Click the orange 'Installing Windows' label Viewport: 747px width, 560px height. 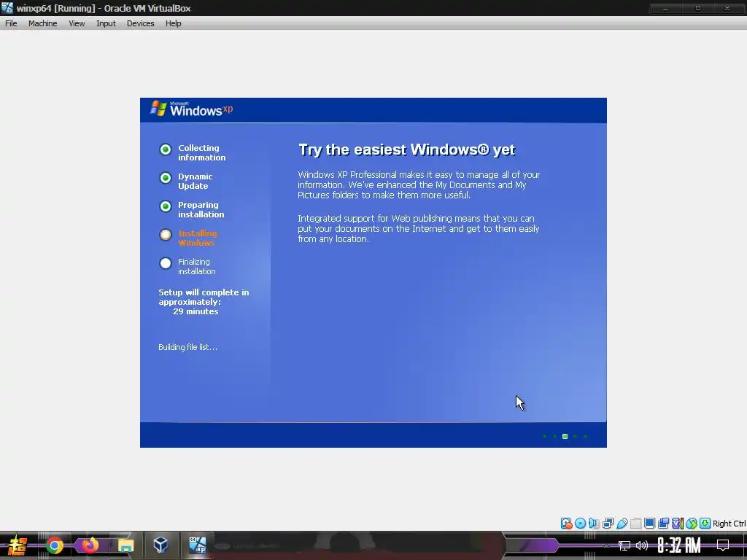point(198,238)
